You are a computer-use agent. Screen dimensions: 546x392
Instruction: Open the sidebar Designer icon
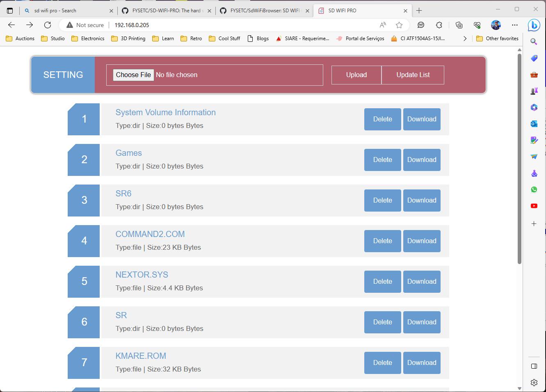point(534,140)
